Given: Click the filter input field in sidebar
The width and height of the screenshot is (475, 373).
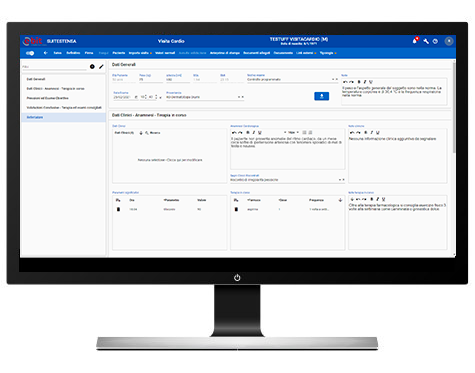Looking at the screenshot, I should point(54,67).
